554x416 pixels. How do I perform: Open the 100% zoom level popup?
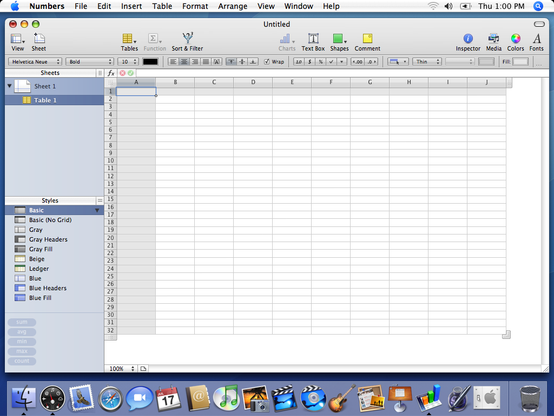pos(121,369)
